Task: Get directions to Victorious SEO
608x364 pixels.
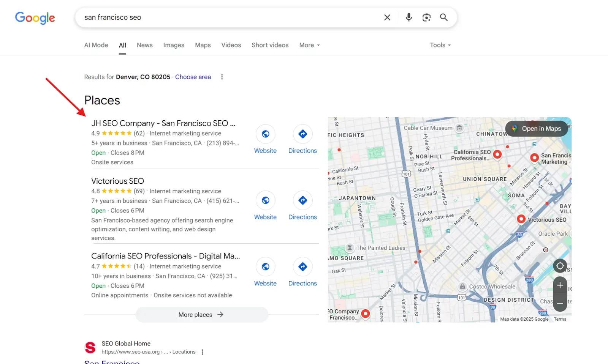Action: (x=302, y=200)
